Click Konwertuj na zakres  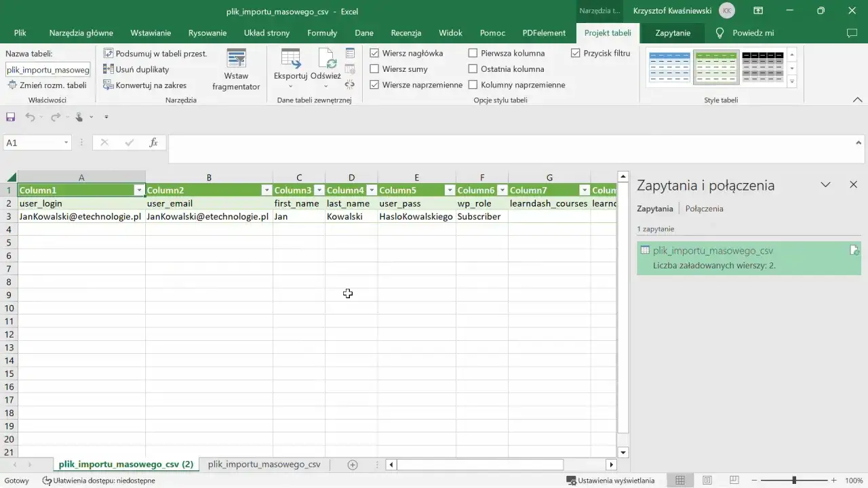coord(144,85)
